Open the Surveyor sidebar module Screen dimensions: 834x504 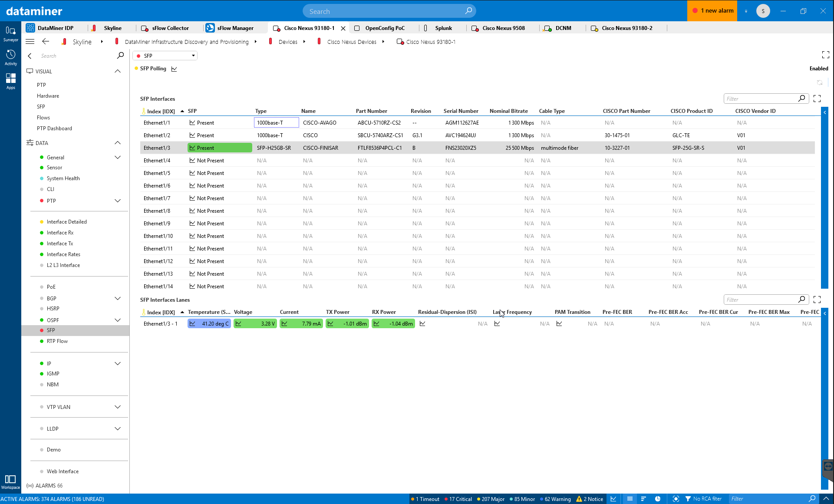(10, 33)
